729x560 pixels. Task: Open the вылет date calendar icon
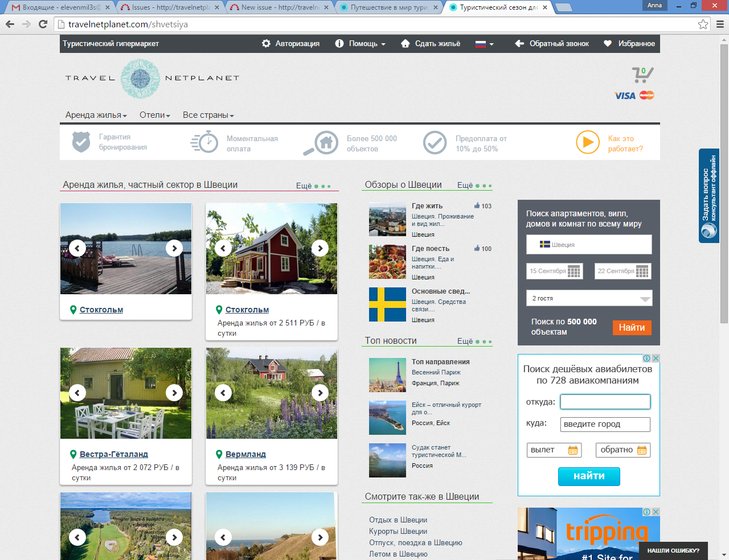click(573, 450)
